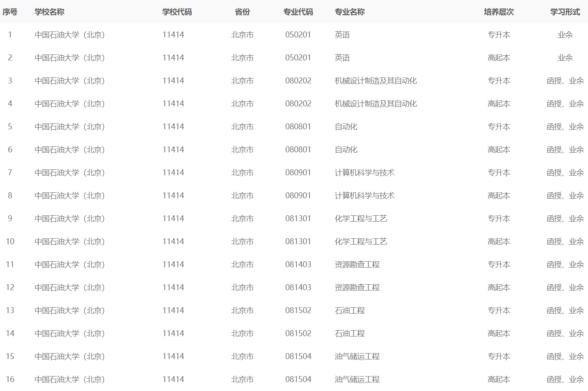Viewport: 588px width, 391px height.
Task: Click 专升本 in row 15
Action: (499, 357)
